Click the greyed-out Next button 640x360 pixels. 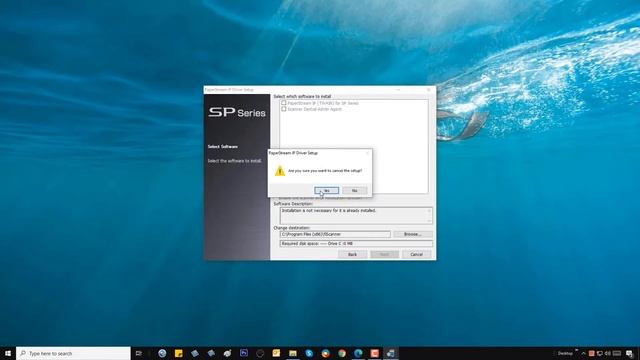click(384, 254)
